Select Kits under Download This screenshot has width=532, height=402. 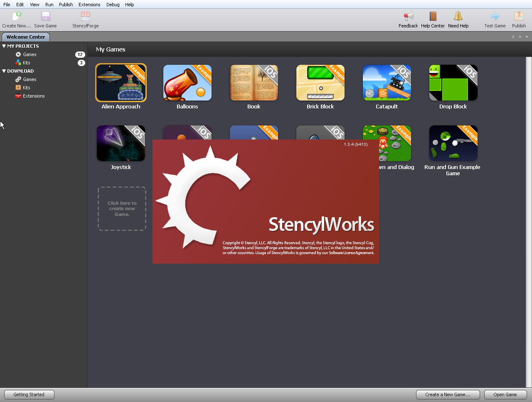tap(26, 88)
